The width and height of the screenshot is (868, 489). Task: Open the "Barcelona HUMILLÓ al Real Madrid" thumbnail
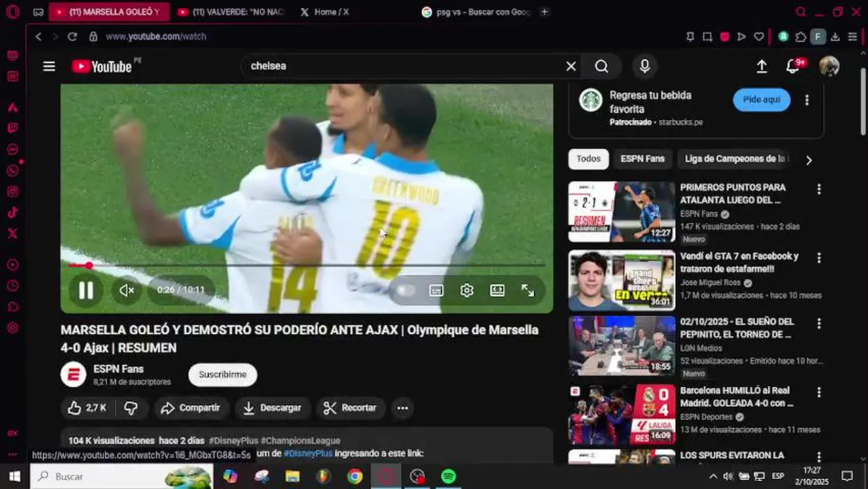(621, 415)
